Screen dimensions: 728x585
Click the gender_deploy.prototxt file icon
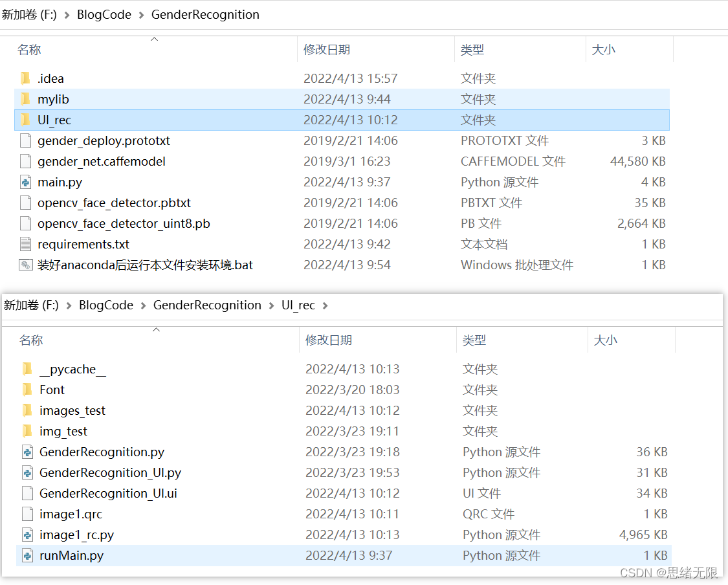25,140
